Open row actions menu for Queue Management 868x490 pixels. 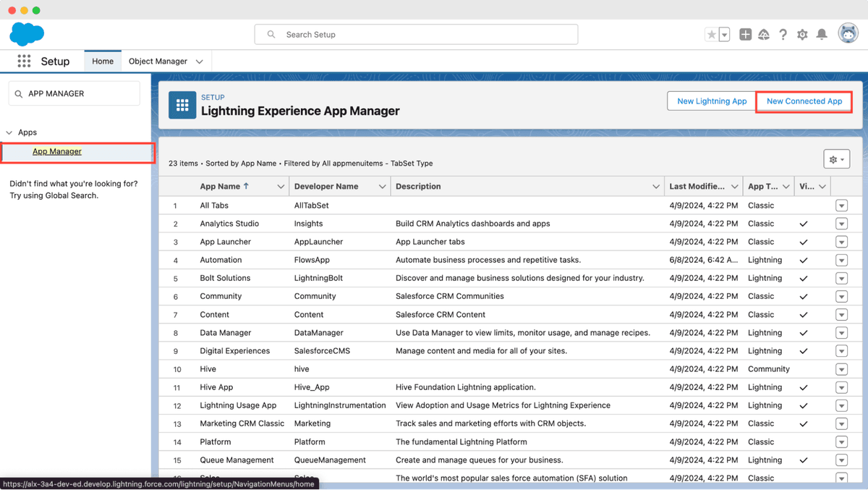841,460
